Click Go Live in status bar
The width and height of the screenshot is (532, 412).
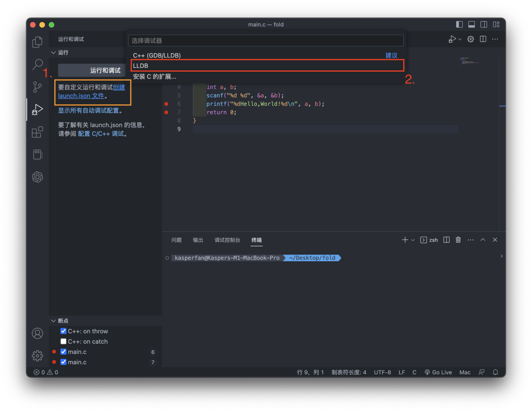tap(438, 372)
